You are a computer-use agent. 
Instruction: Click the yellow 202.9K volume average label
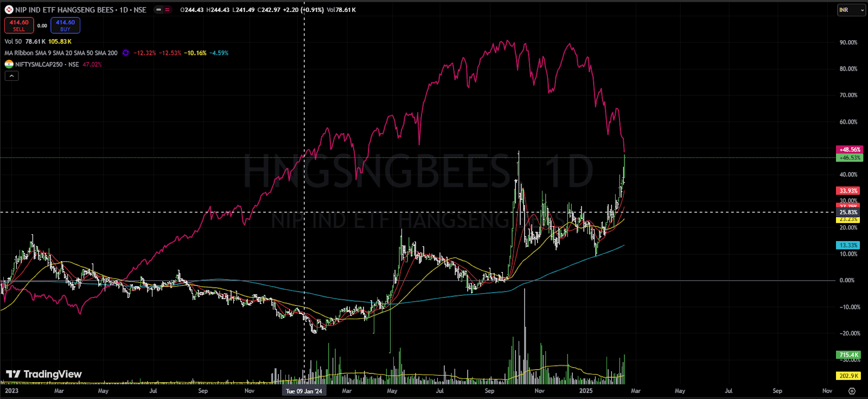(x=848, y=376)
